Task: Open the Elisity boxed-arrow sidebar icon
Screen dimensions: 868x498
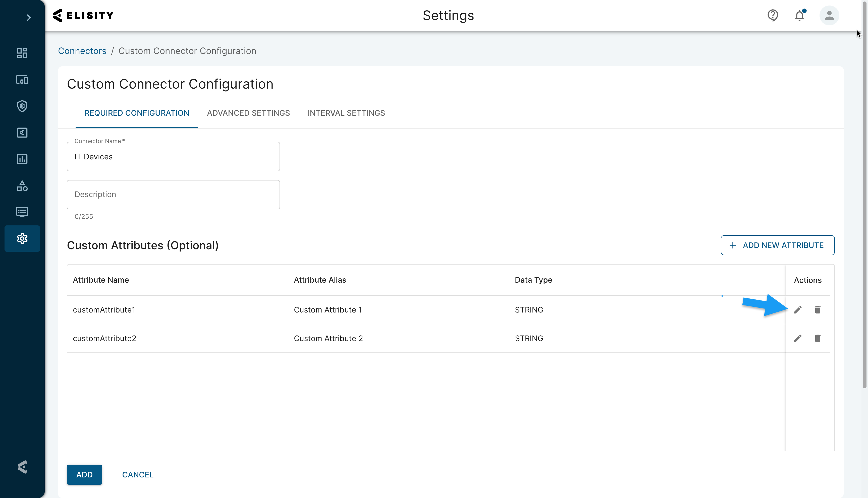Action: pos(22,133)
